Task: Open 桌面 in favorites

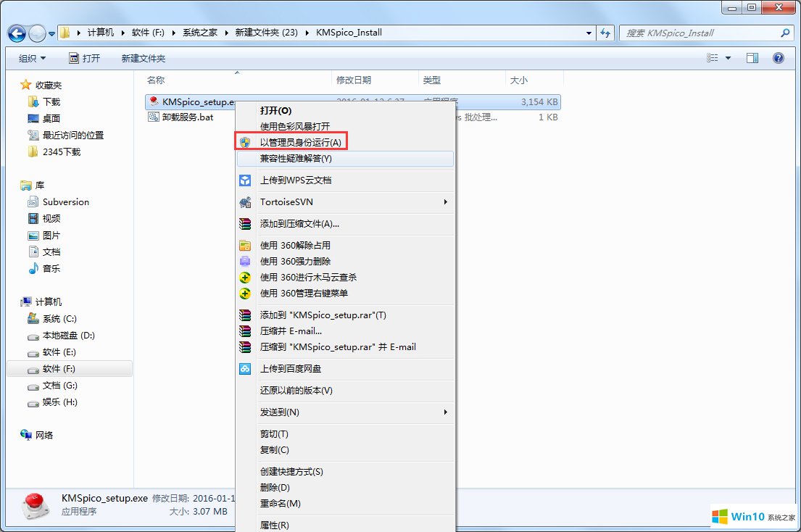Action: [44, 118]
